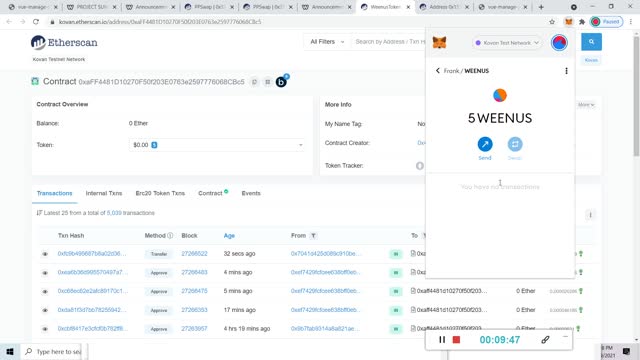This screenshot has width=640, height=360.
Task: Click the 5,039 transactions link
Action: 114,213
